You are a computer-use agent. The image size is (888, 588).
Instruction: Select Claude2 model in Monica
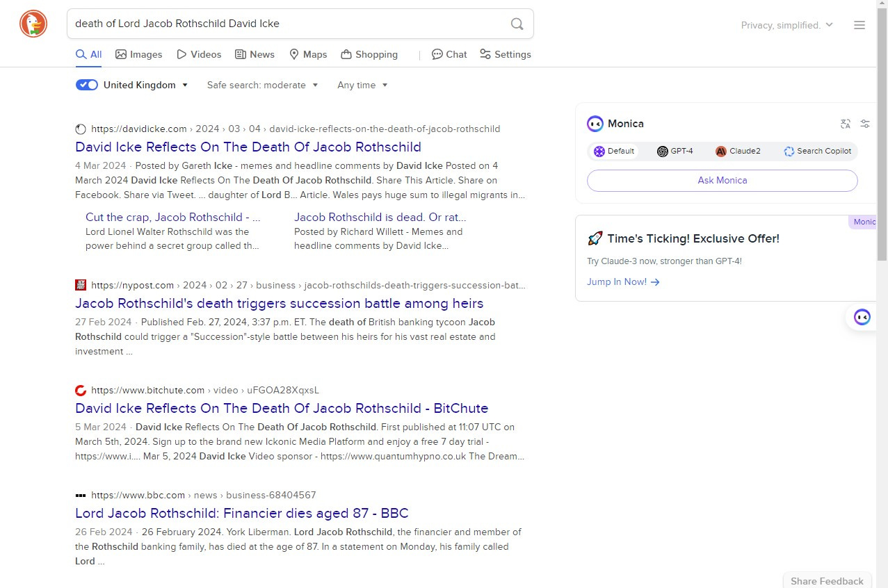pyautogui.click(x=738, y=151)
